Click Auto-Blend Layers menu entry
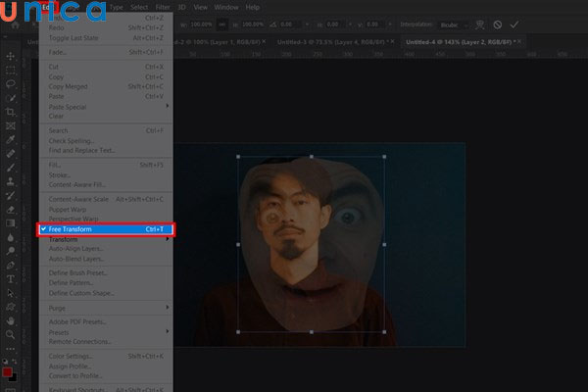588x392 pixels. (x=106, y=259)
